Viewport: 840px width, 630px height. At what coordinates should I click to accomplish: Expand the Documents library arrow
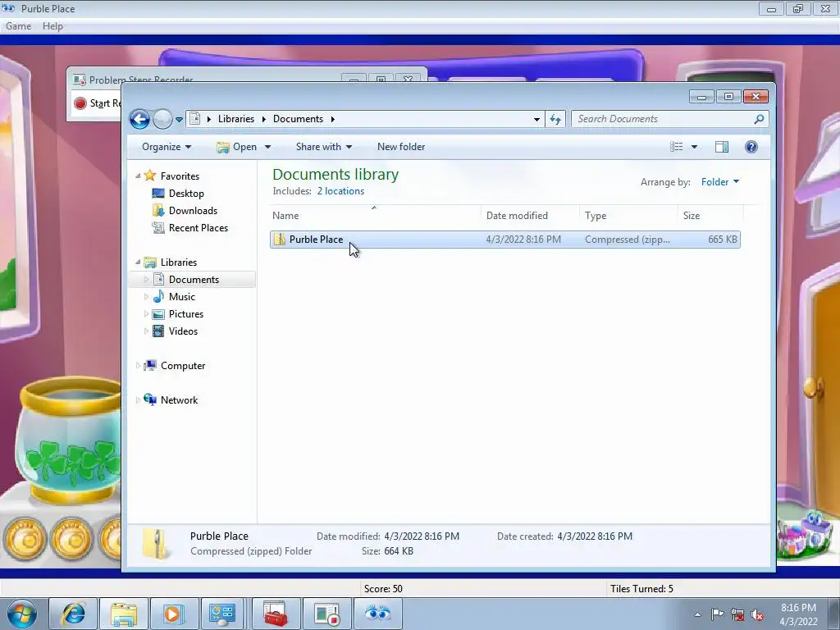click(x=146, y=279)
